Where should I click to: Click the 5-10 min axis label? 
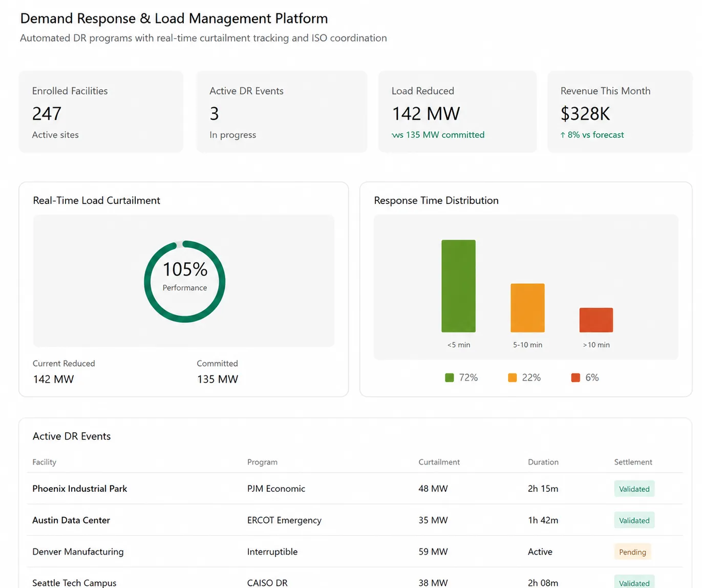527,345
